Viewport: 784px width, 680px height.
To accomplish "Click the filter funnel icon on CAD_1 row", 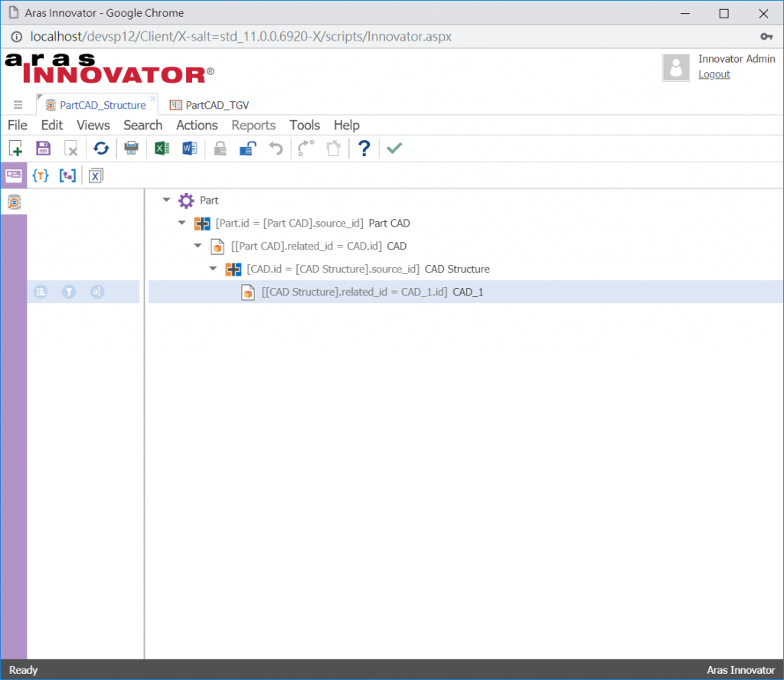I will click(69, 292).
